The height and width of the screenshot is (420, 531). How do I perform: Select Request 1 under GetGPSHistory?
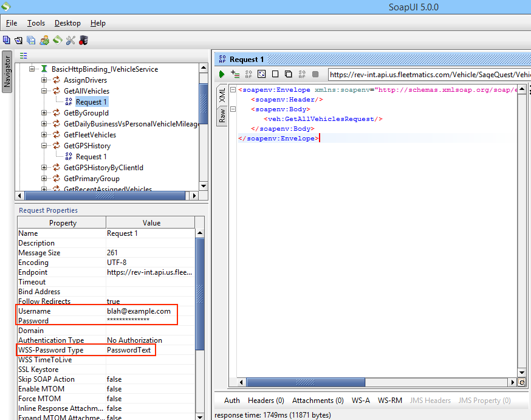click(91, 157)
